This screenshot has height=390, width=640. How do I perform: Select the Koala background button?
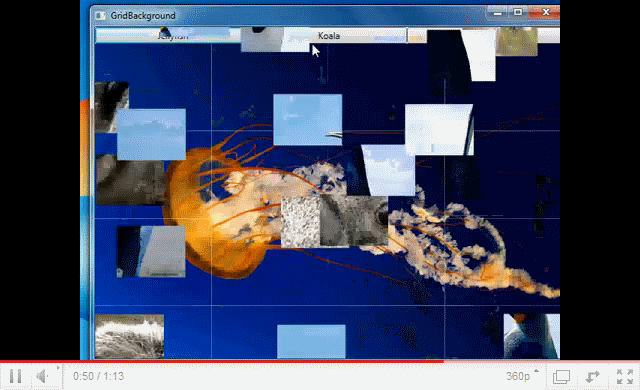pyautogui.click(x=329, y=35)
